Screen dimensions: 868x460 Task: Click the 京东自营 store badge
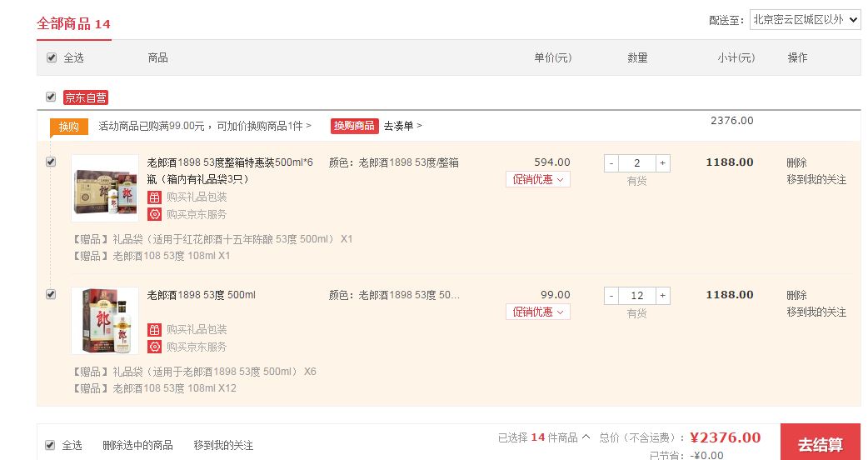point(85,98)
